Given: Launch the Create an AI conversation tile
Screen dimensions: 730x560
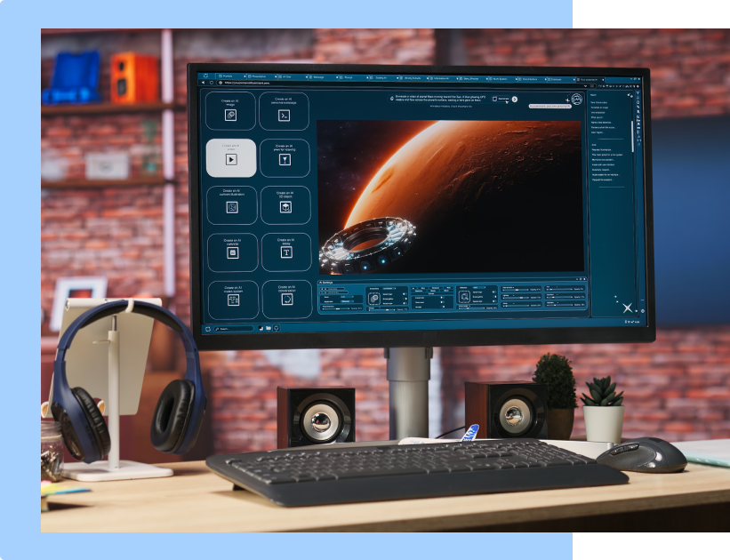Looking at the screenshot, I should pyautogui.click(x=287, y=300).
